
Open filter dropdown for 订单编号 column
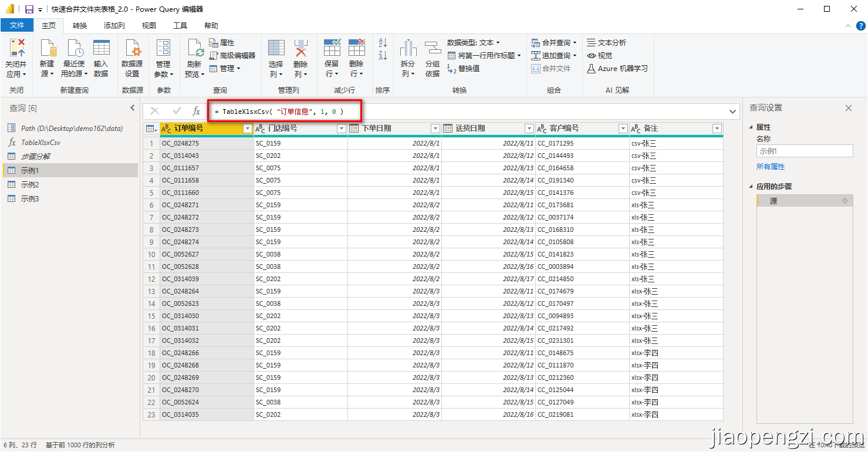(247, 129)
